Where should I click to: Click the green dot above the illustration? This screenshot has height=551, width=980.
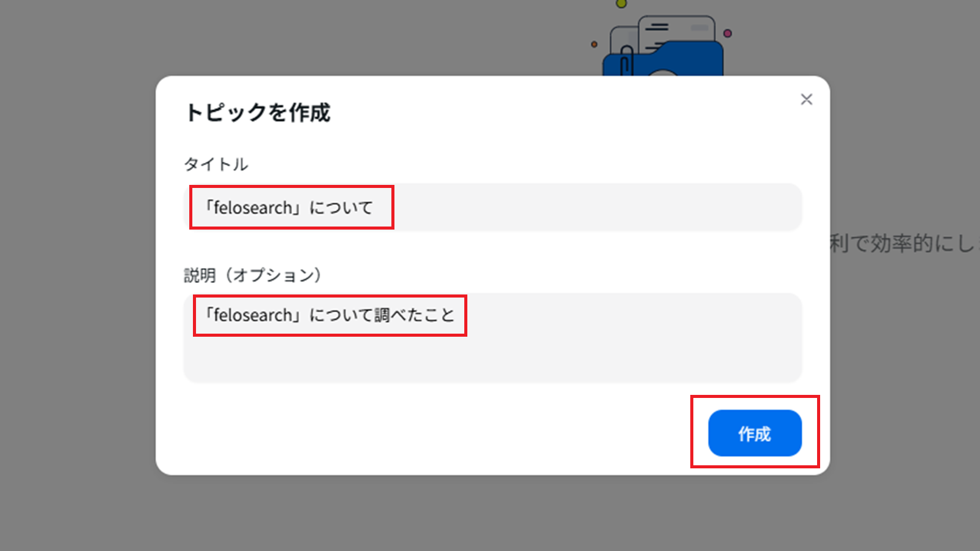click(622, 4)
